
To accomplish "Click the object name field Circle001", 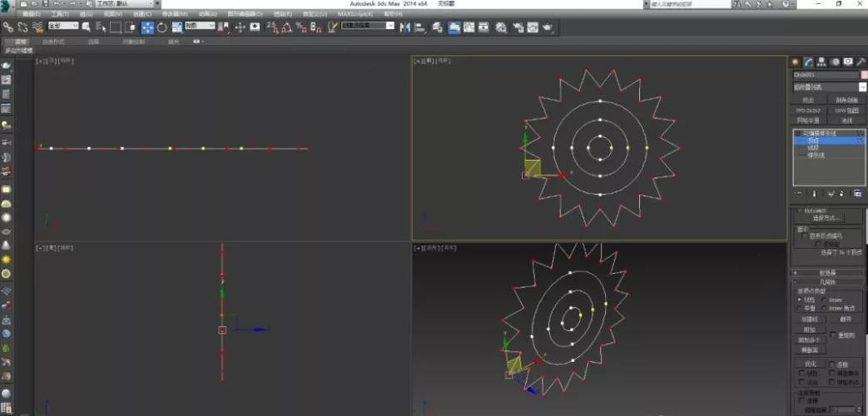I will (x=824, y=75).
